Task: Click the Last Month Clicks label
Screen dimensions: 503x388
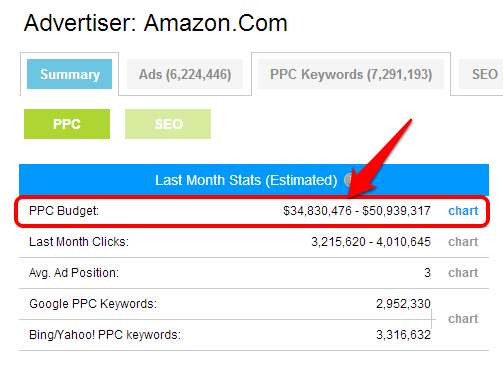Action: tap(79, 242)
